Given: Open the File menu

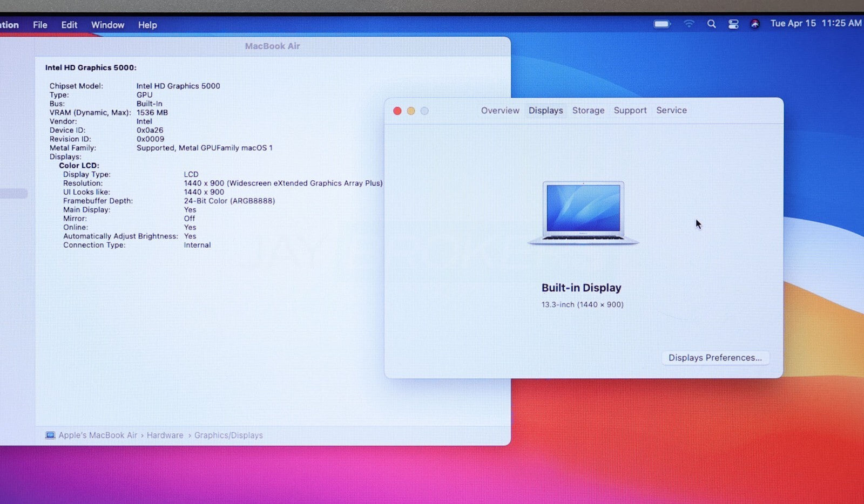Looking at the screenshot, I should [x=40, y=25].
